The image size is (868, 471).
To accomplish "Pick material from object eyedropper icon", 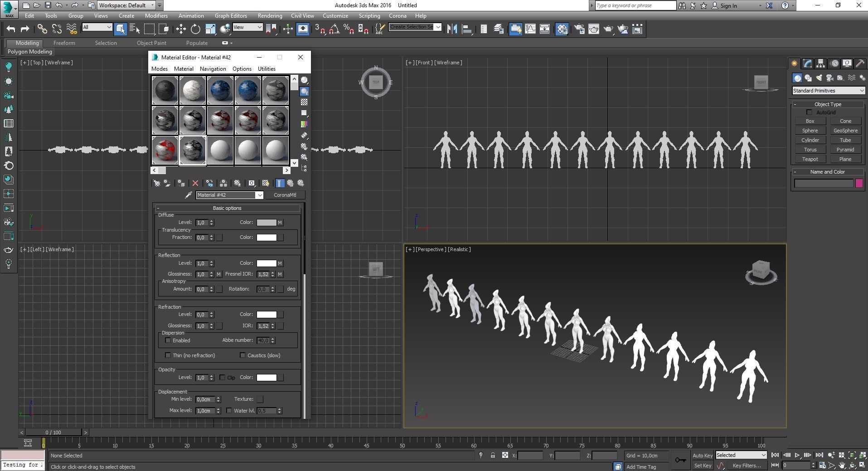I will (x=189, y=195).
